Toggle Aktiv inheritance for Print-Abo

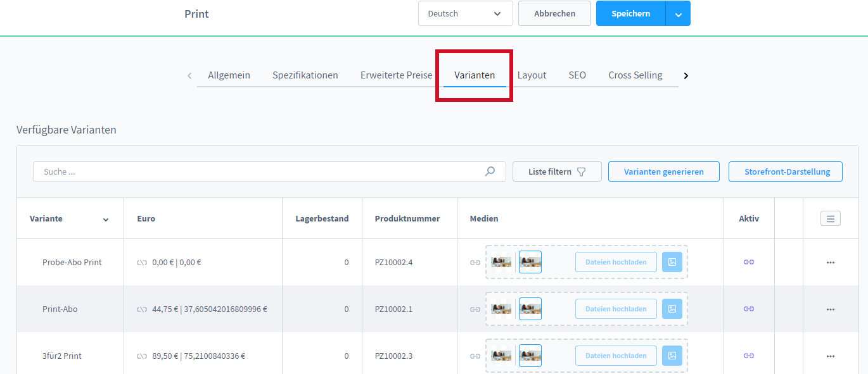tap(748, 309)
